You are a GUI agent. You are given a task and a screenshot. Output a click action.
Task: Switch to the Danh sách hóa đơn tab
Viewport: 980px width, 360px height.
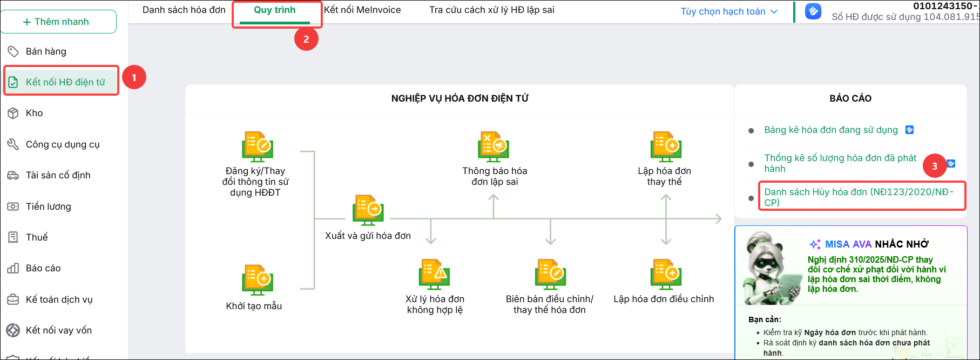pos(184,10)
